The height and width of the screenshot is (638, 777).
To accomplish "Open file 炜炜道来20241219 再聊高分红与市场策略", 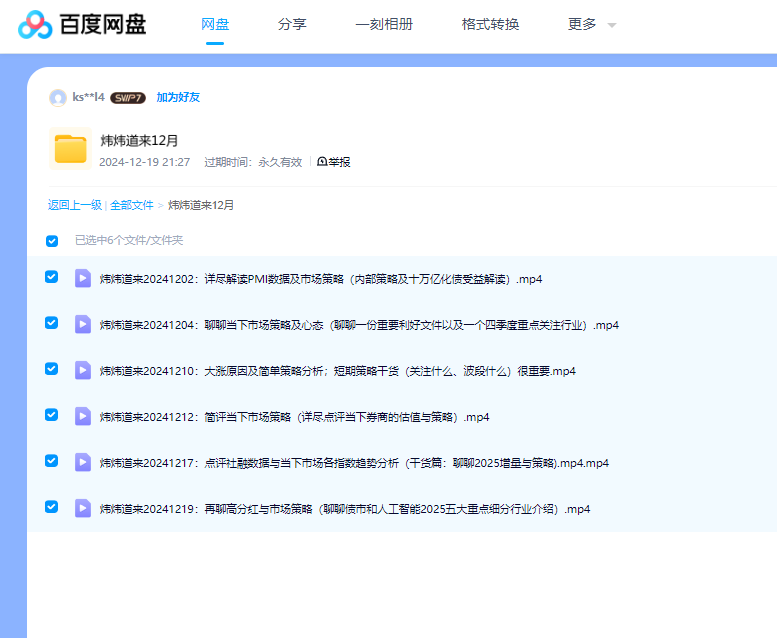I will [x=345, y=509].
